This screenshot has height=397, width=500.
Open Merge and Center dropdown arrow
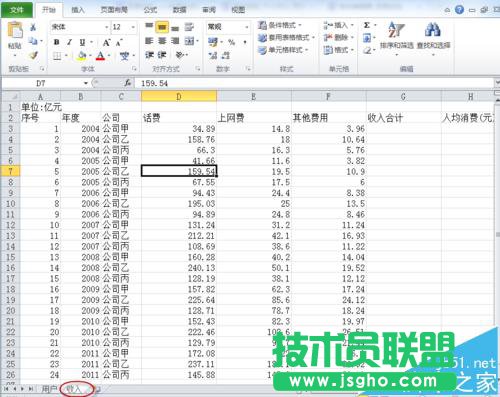198,41
